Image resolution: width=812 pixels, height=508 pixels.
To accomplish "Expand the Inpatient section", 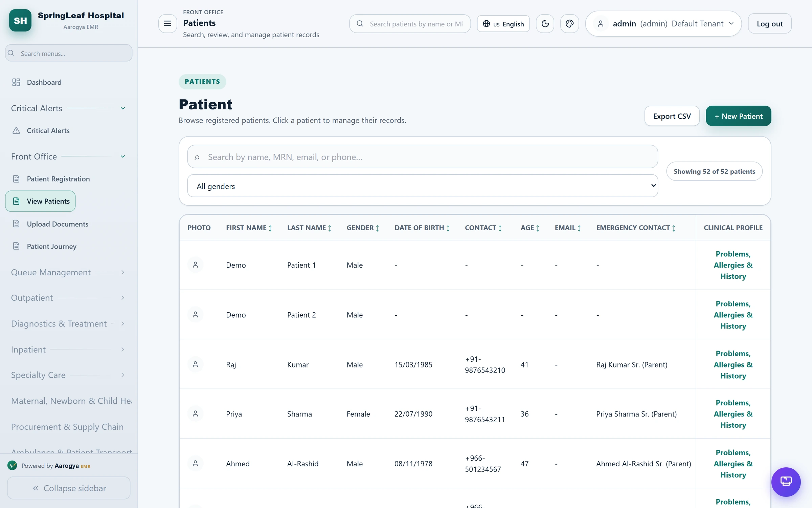I will (68, 350).
